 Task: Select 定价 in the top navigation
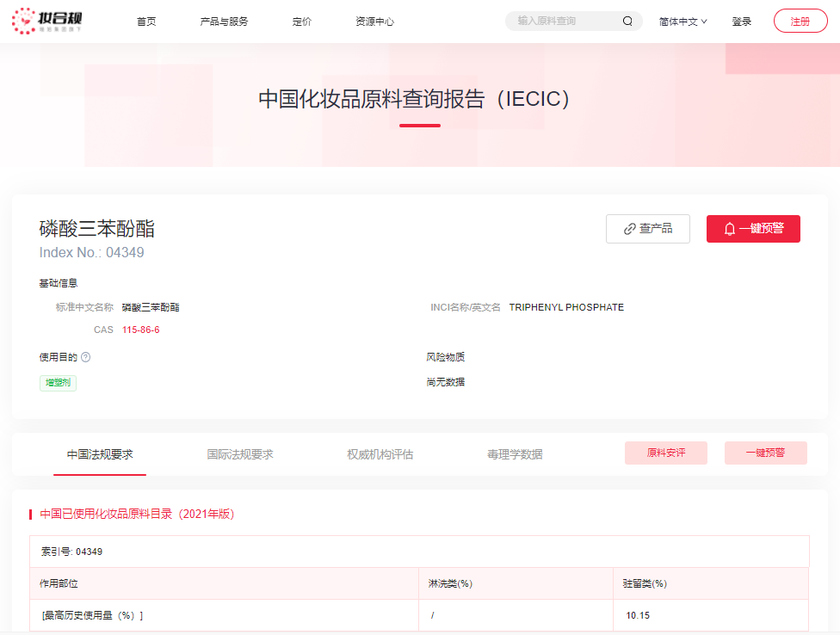coord(302,21)
